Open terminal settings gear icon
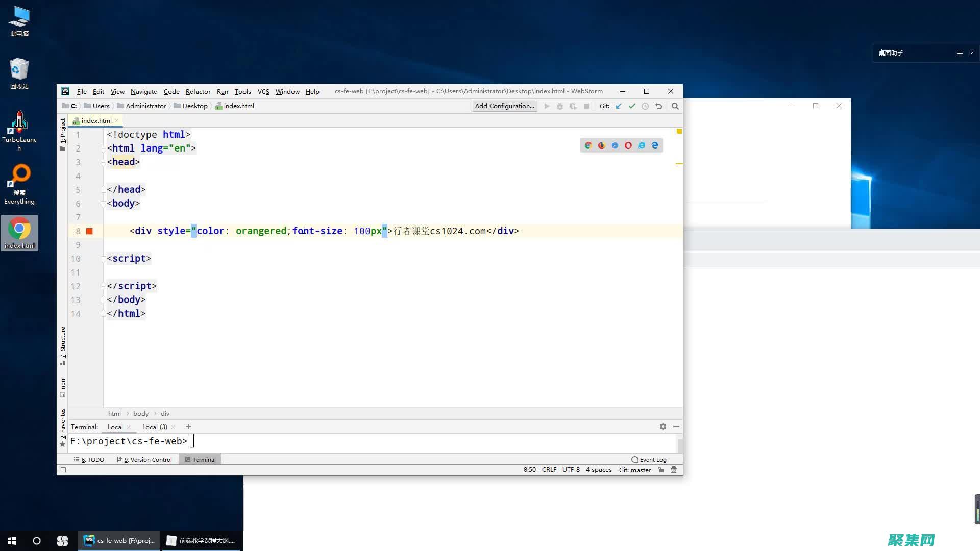Image resolution: width=980 pixels, height=551 pixels. click(x=663, y=427)
